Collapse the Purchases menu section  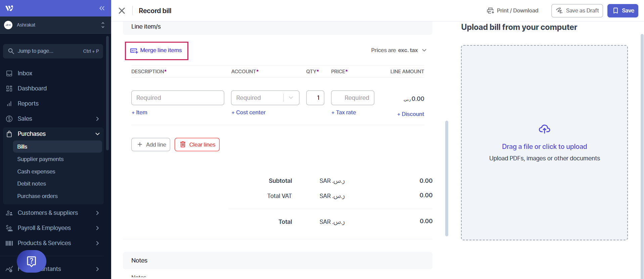97,134
